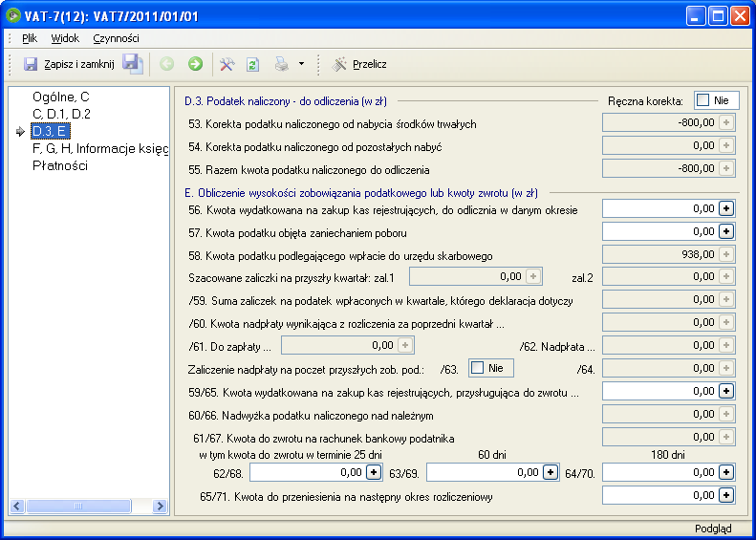Click the E. Obliczenie wysokości zobowiązania header

361,193
